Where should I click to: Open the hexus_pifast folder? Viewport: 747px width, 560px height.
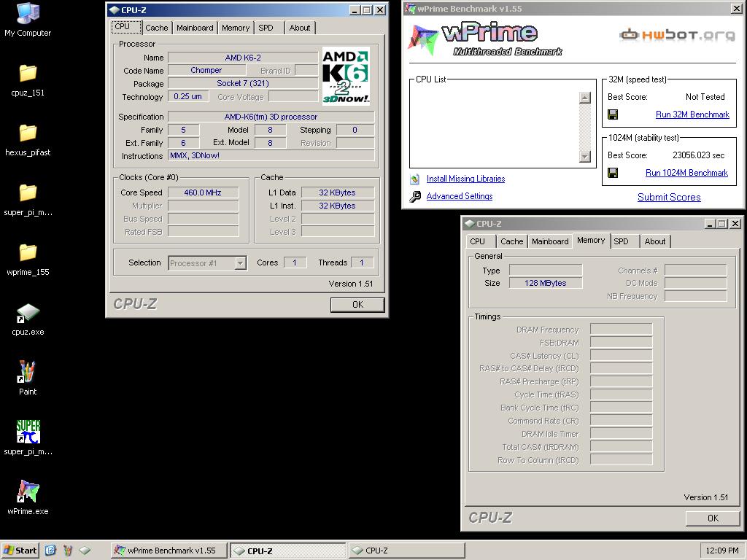28,140
